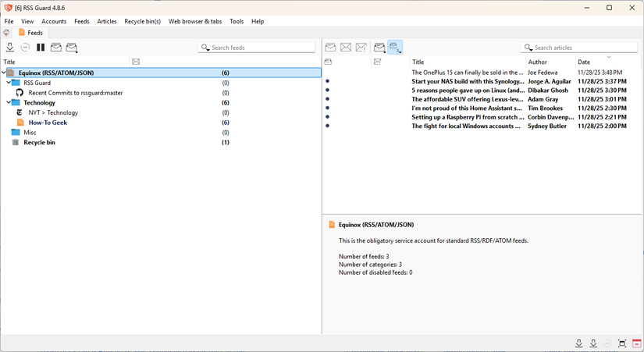This screenshot has height=352, width=644.
Task: Open the Feeds menu
Action: (82, 21)
